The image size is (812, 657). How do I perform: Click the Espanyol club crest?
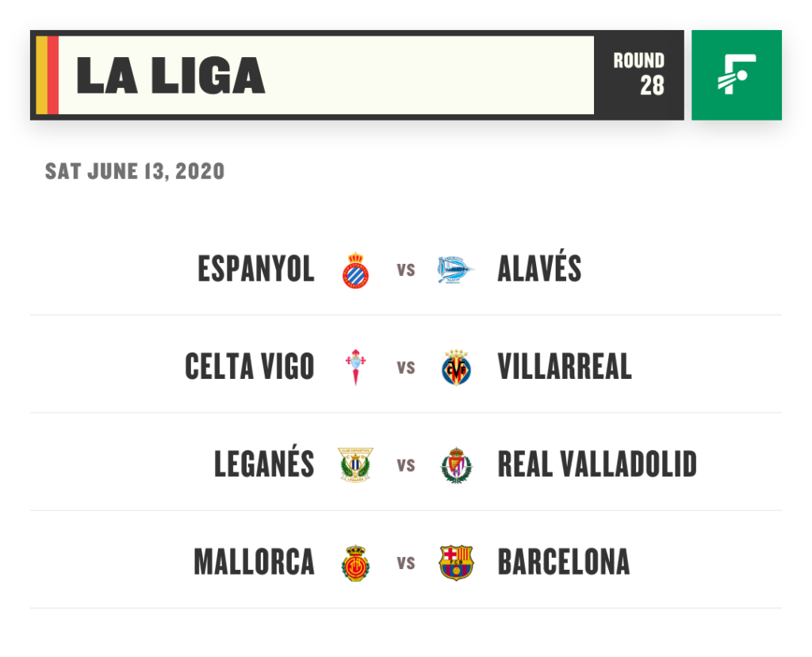(356, 269)
